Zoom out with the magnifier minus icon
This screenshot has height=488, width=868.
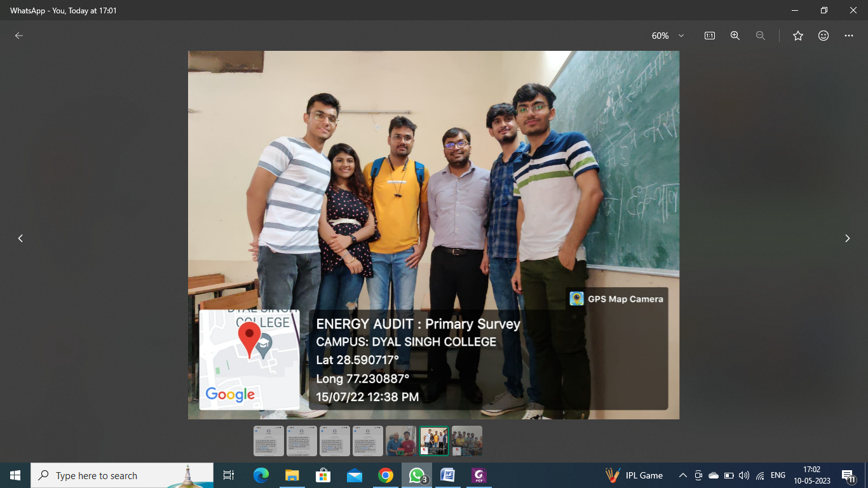[761, 36]
